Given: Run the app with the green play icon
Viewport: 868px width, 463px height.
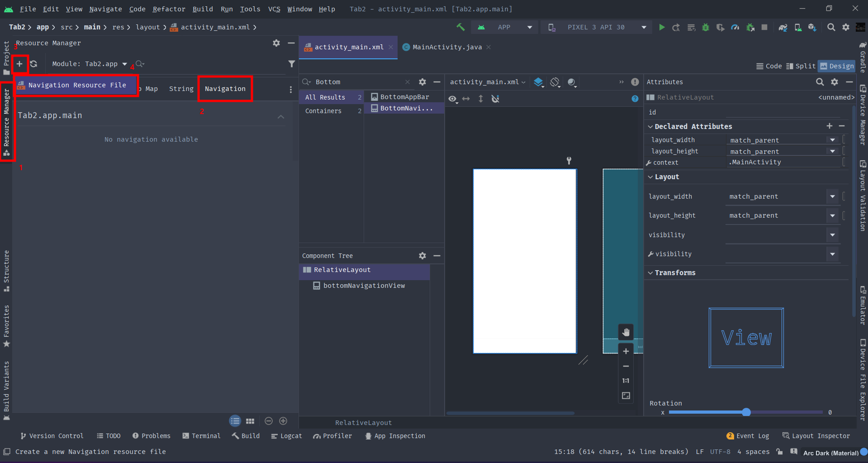Looking at the screenshot, I should coord(662,27).
